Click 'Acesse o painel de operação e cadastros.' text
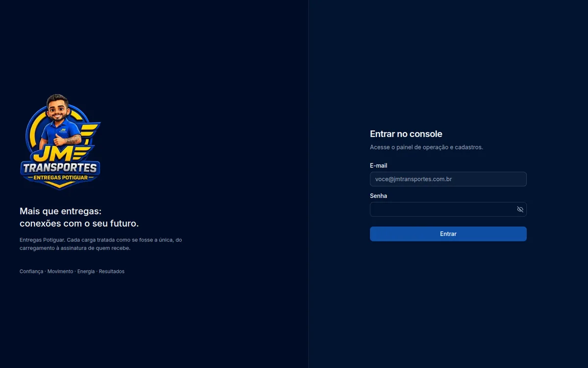Screen dimensions: 588x368 [x=426, y=147]
